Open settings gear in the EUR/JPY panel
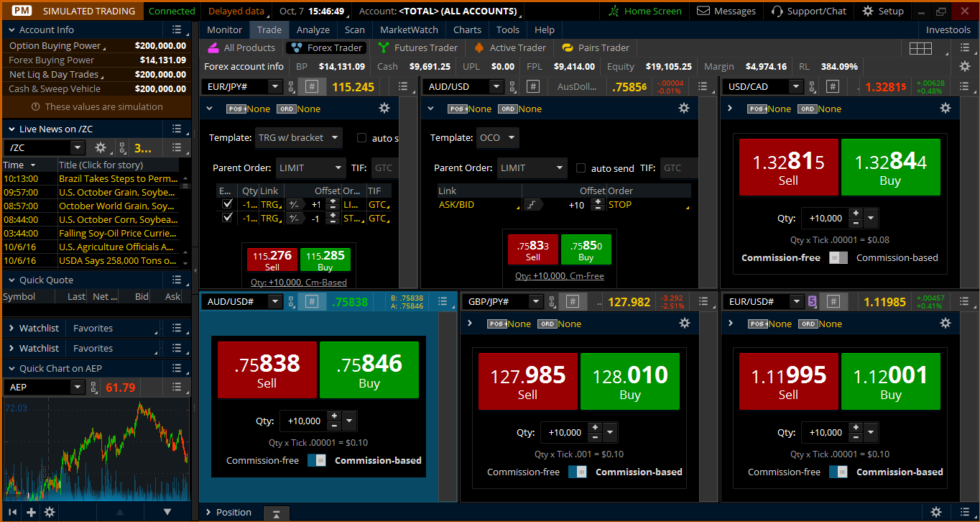 coord(384,108)
